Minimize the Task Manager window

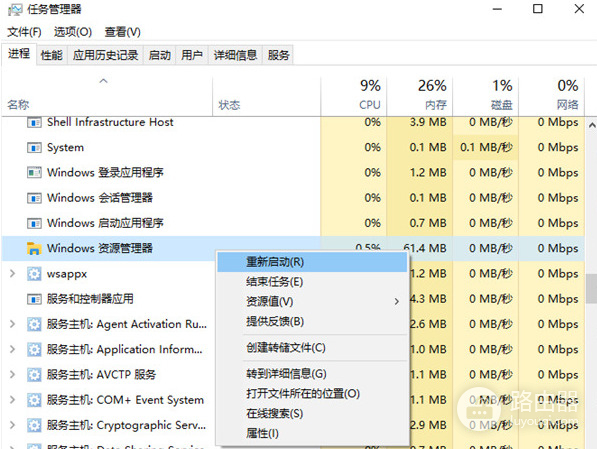pyautogui.click(x=497, y=9)
